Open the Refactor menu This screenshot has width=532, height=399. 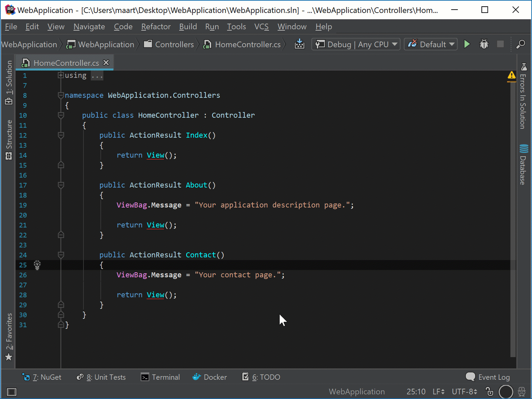click(x=156, y=26)
